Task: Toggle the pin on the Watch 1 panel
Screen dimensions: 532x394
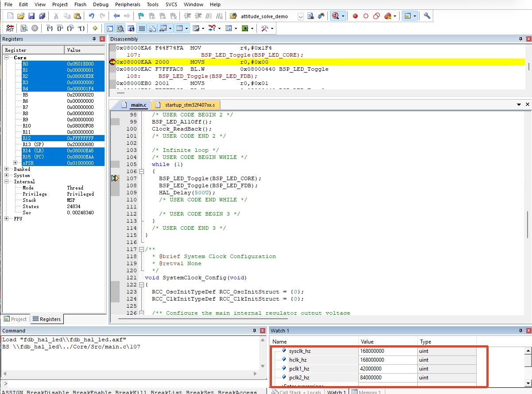Action: tap(520, 331)
